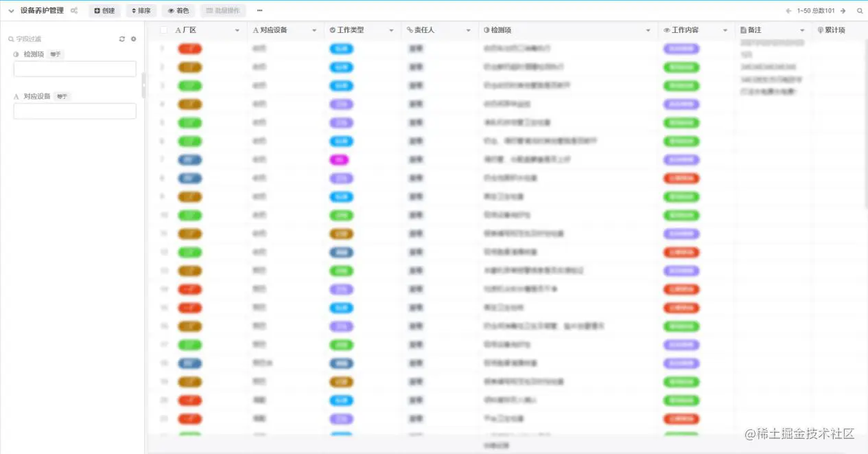Open the three-dot more menu
Viewport: 868px width, 454px height.
point(259,11)
